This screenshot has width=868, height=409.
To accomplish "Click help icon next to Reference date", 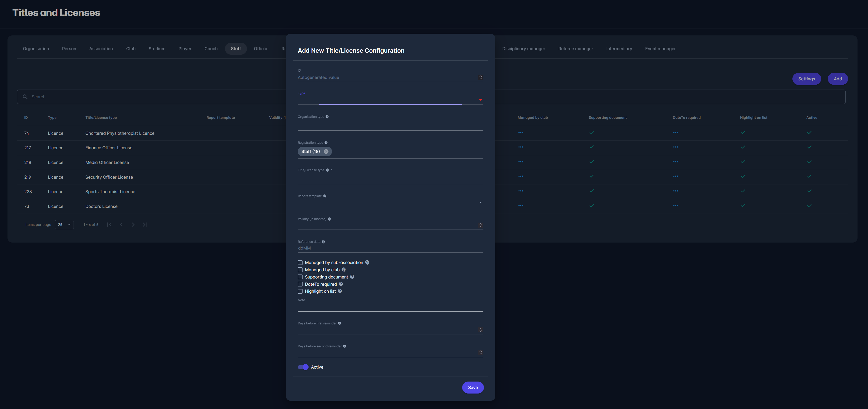I will [323, 241].
